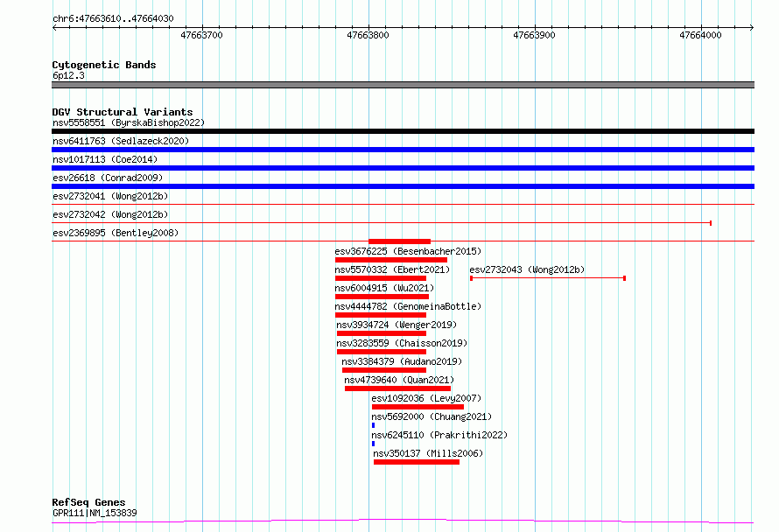Click the nsv5558551 (ByrskaBishop2022) variant label
The height and width of the screenshot is (532, 779).
[128, 123]
